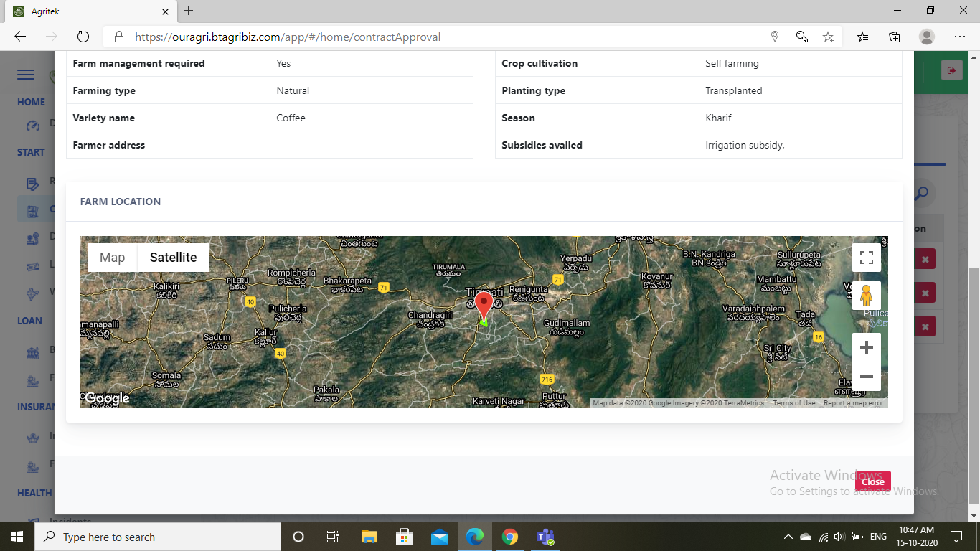The height and width of the screenshot is (551, 980).
Task: Click the Google logo on map
Action: point(108,398)
